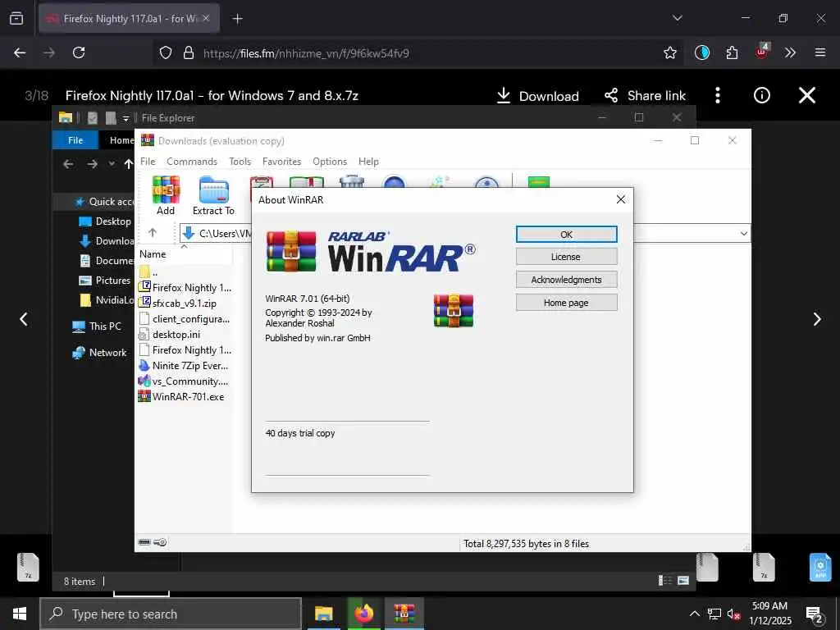Go up one folder in WinRAR
This screenshot has width=840, height=630.
coord(153,232)
